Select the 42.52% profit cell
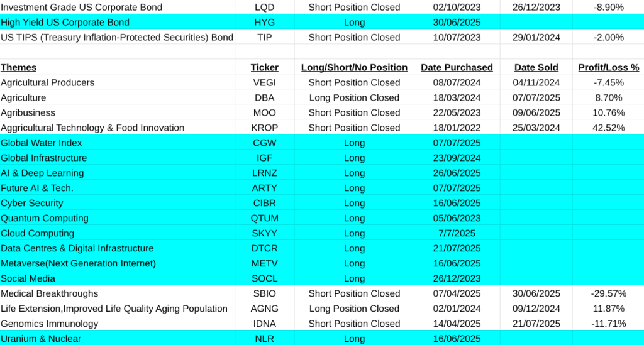Screen dimensions: 644x345 (x=608, y=128)
